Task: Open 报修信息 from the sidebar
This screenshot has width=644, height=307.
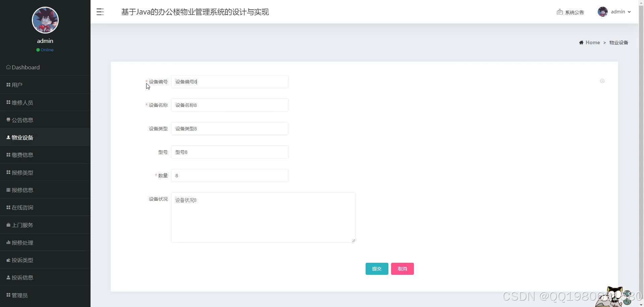Action: coord(22,190)
